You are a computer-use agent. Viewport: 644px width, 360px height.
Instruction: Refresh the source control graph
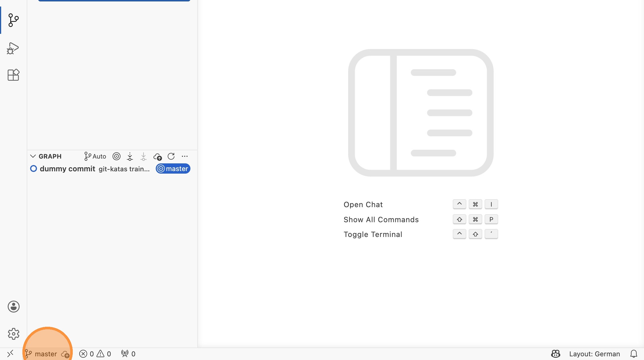(171, 156)
